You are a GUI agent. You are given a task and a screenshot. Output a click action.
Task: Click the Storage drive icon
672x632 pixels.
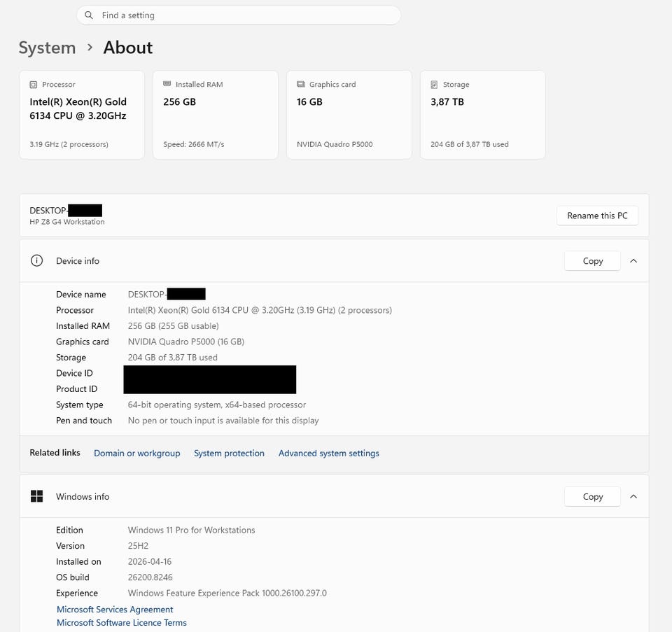(434, 85)
